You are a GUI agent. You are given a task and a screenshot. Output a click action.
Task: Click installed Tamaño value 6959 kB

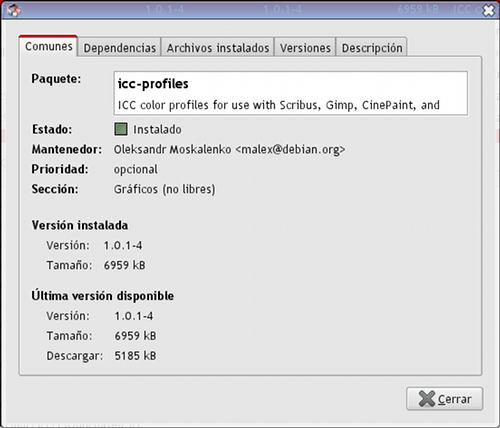pyautogui.click(x=124, y=265)
